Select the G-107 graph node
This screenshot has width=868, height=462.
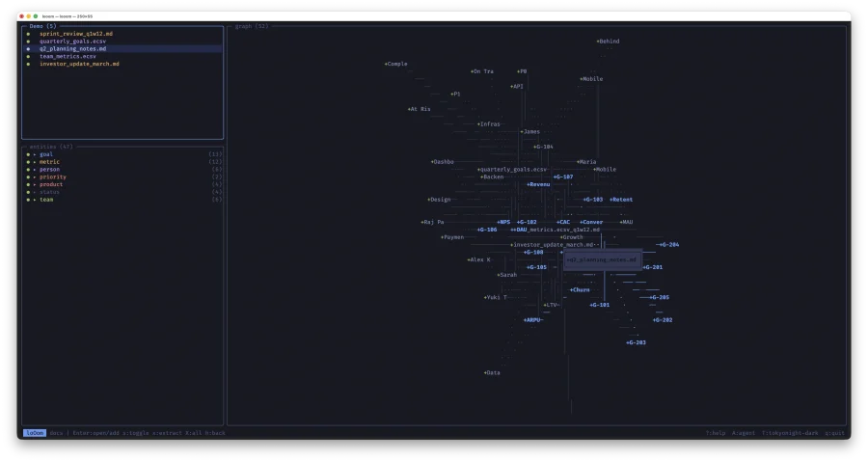click(563, 177)
